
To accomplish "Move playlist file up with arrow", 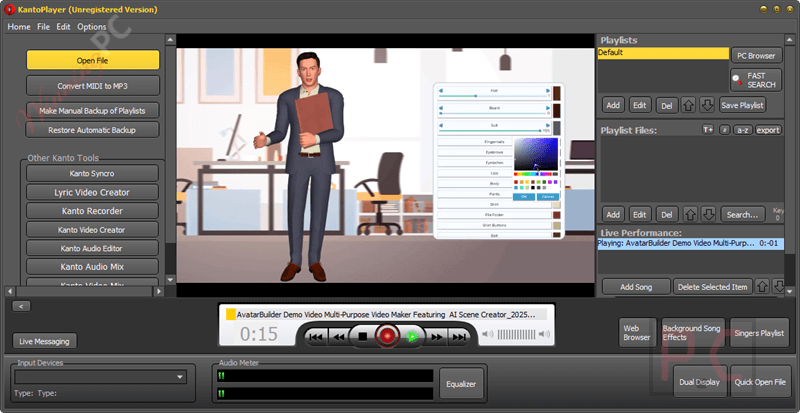I will [x=690, y=214].
